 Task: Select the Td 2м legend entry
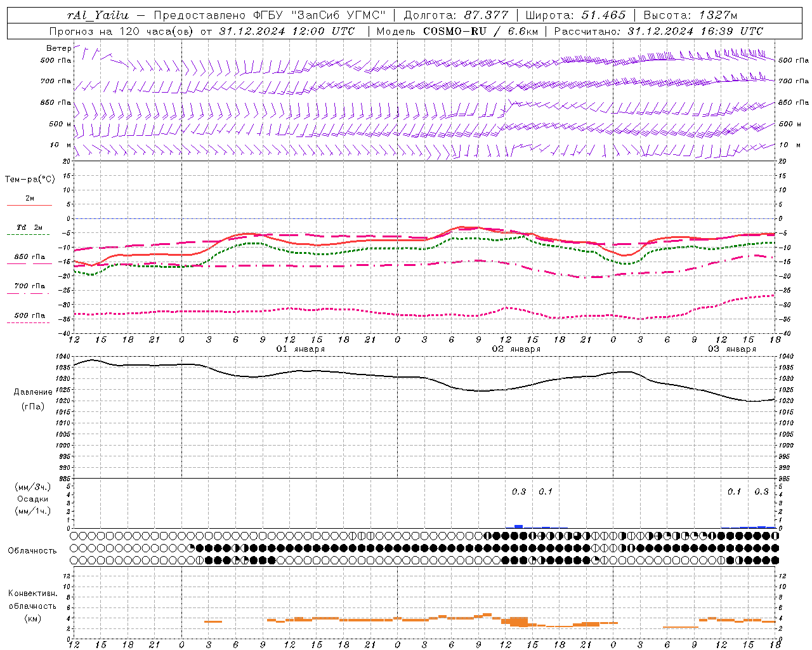(29, 227)
